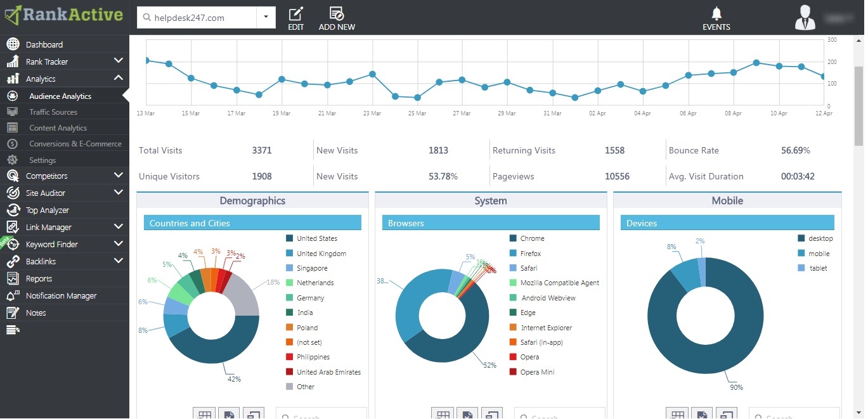Click the Rank Tracker chart icon
The image size is (868, 419).
pos(13,61)
